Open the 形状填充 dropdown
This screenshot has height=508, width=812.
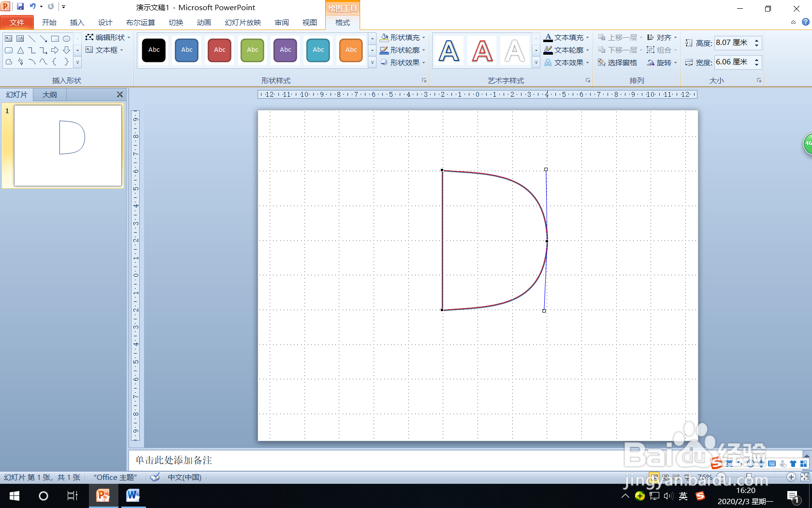(402, 37)
